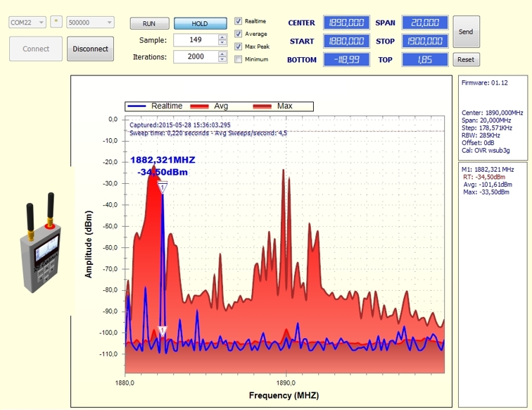The height and width of the screenshot is (410, 532).
Task: Click the Send button
Action: [466, 32]
